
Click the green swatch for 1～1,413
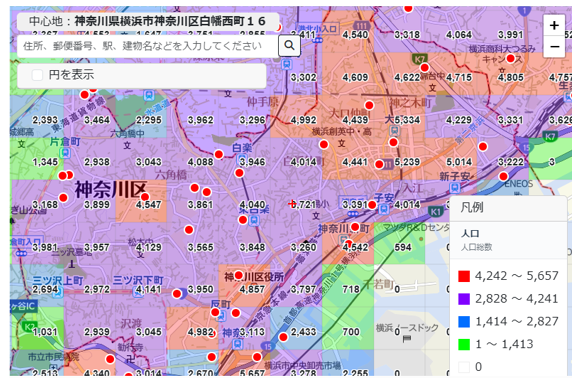tap(464, 344)
